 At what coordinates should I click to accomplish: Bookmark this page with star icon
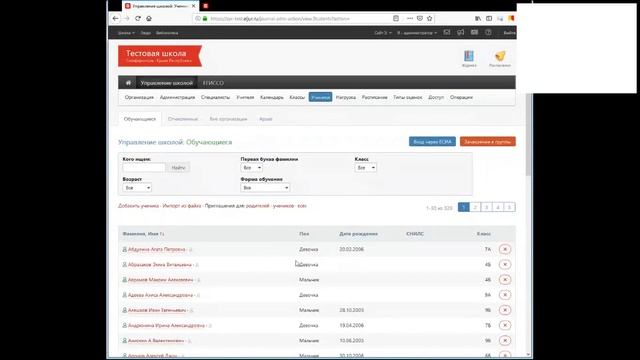coord(429,18)
